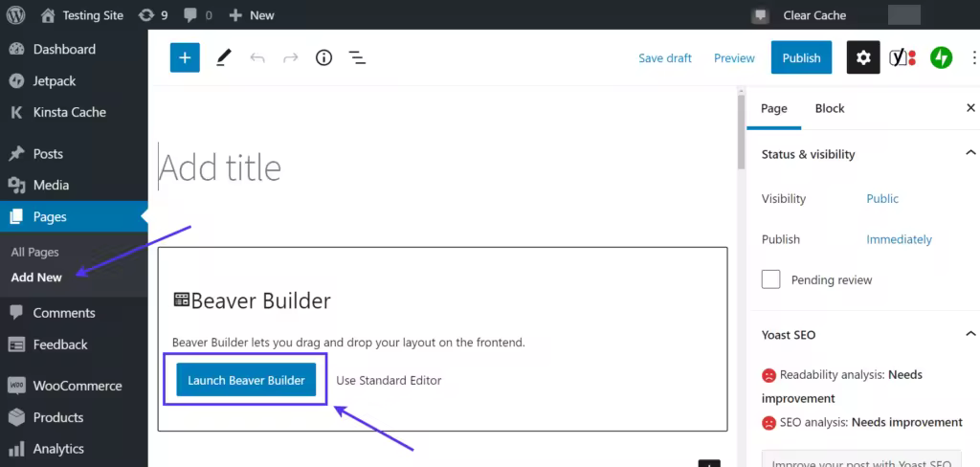Open Media library menu

pos(74,185)
